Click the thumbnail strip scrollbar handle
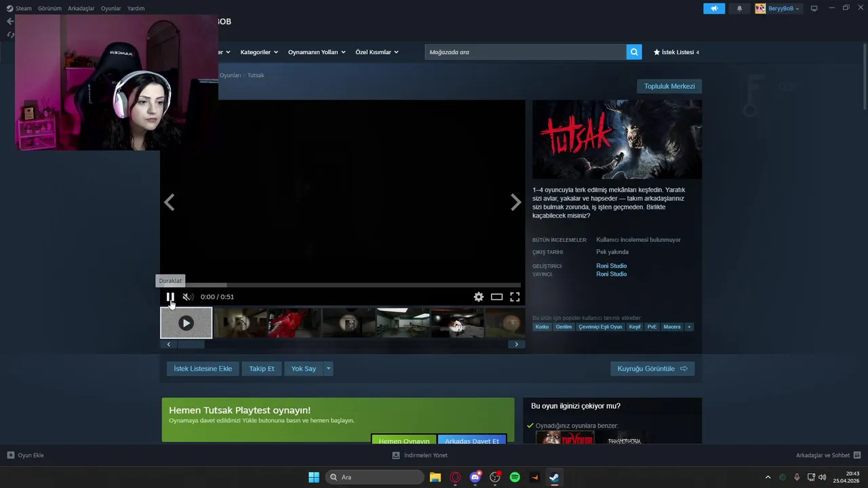868x488 pixels. [x=191, y=344]
